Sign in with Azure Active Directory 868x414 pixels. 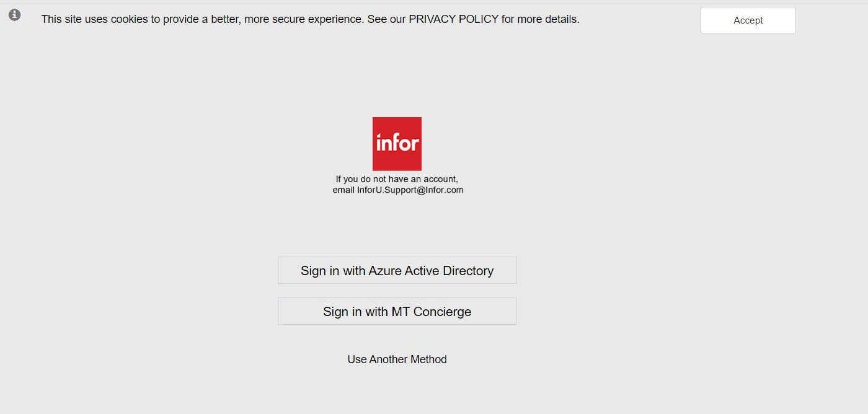[397, 271]
